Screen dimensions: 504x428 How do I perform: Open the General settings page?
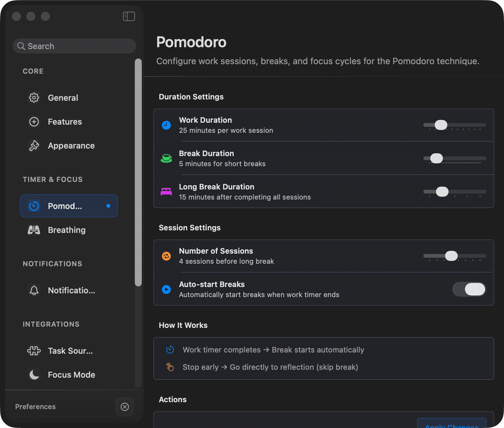tap(69, 98)
